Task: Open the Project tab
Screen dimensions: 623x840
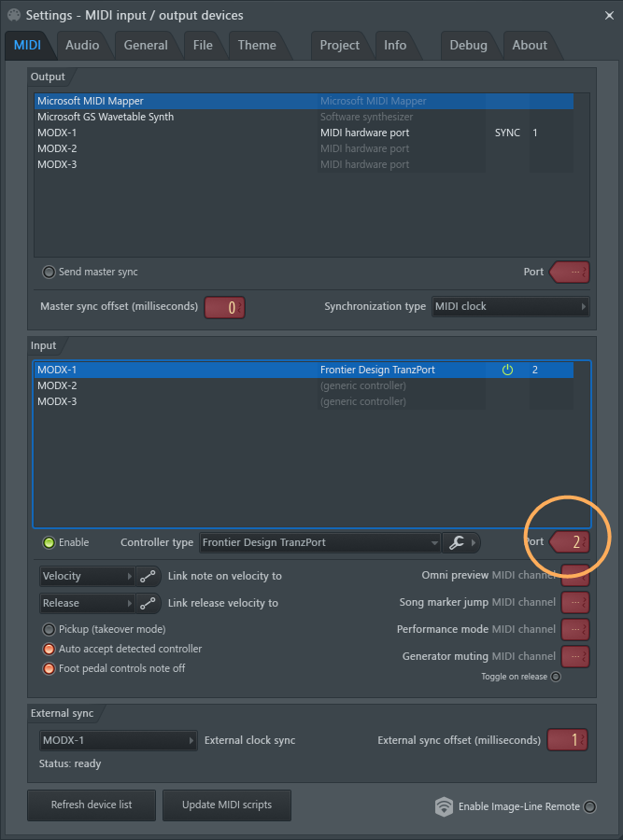Action: pos(339,46)
